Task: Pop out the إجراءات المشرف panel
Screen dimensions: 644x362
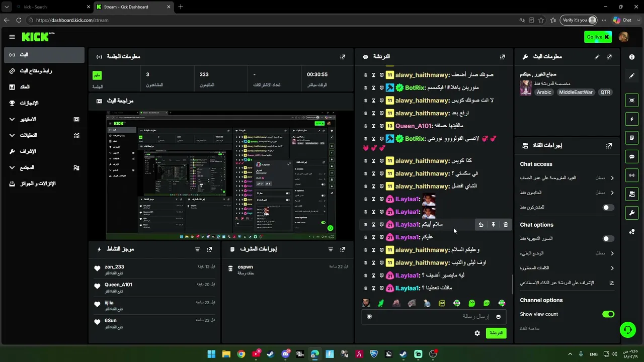Action: (x=343, y=249)
